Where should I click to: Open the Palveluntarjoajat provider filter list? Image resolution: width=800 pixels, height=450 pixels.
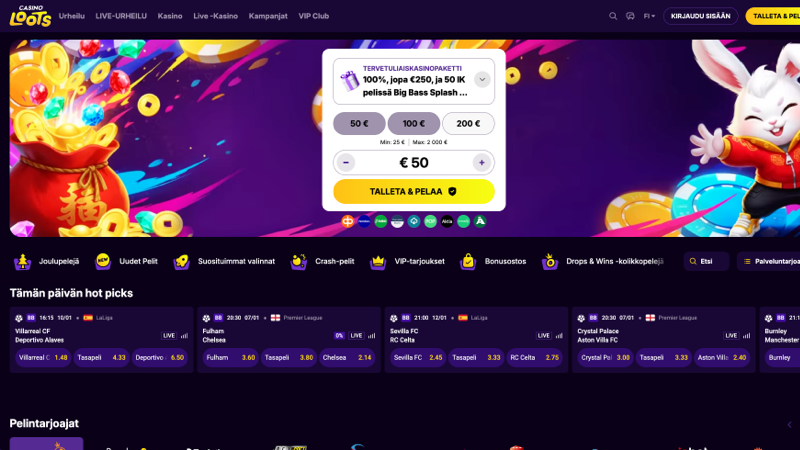pos(768,261)
